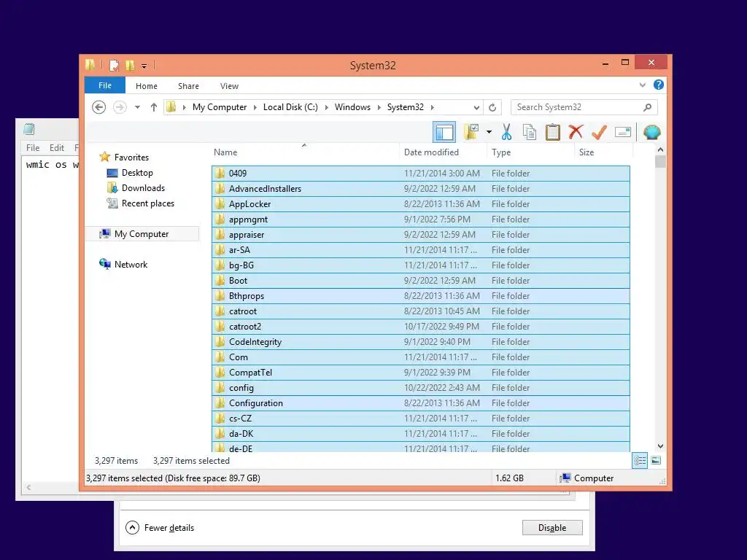Switch to large icons view in status corner

656,461
